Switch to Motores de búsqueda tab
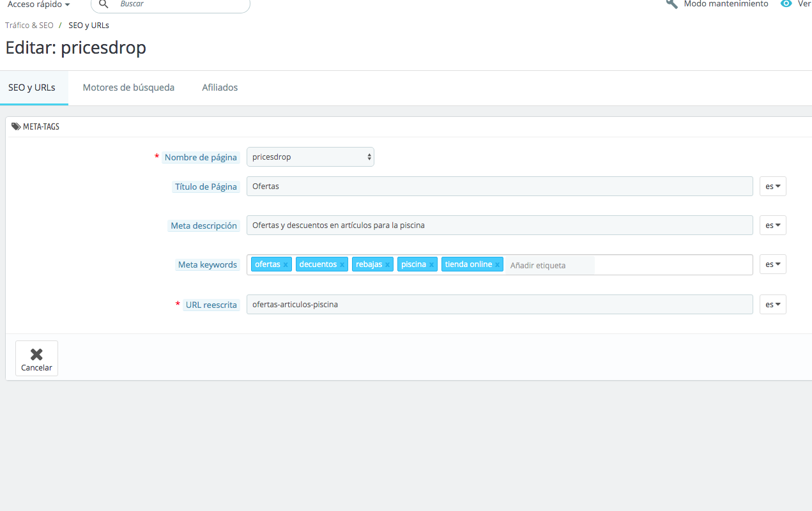Screen dimensions: 812x511 [128, 88]
